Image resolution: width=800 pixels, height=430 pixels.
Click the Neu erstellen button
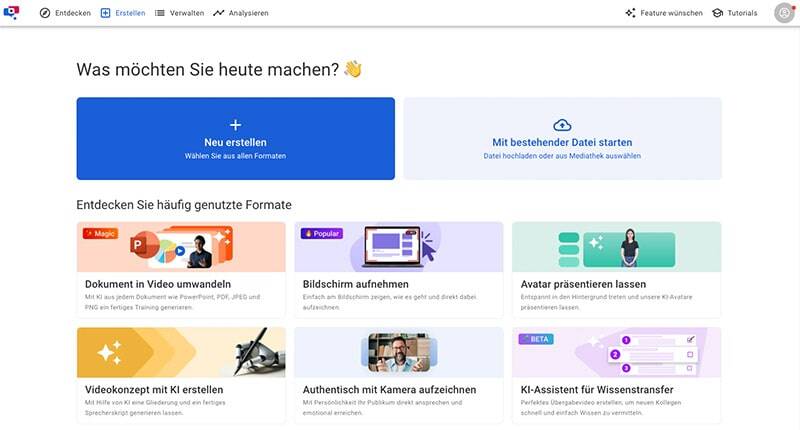click(236, 139)
